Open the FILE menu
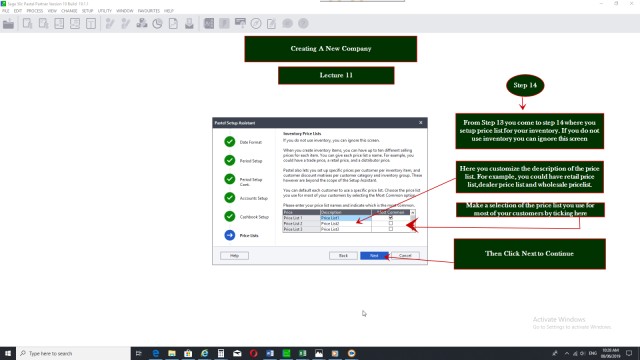640x360 pixels. pyautogui.click(x=6, y=11)
